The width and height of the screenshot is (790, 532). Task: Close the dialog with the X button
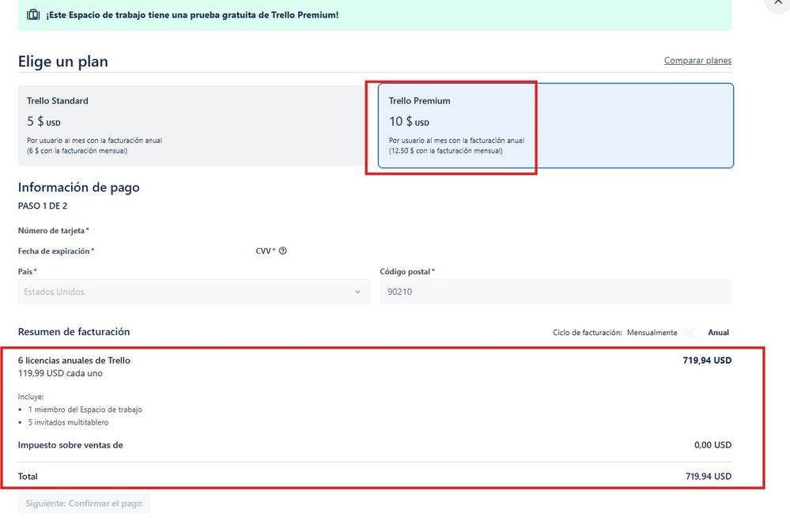(x=778, y=2)
